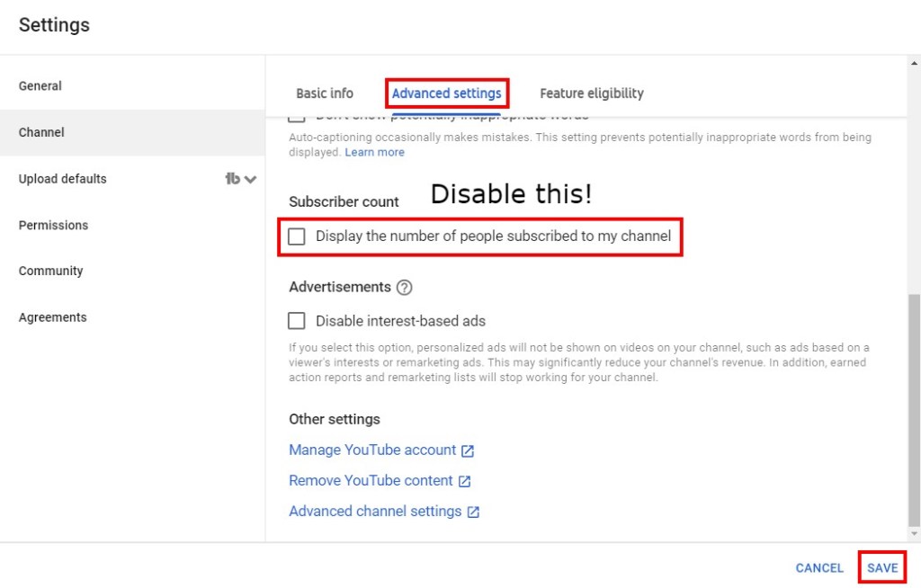The height and width of the screenshot is (588, 921).
Task: Select Channel in the settings sidebar
Action: click(132, 132)
